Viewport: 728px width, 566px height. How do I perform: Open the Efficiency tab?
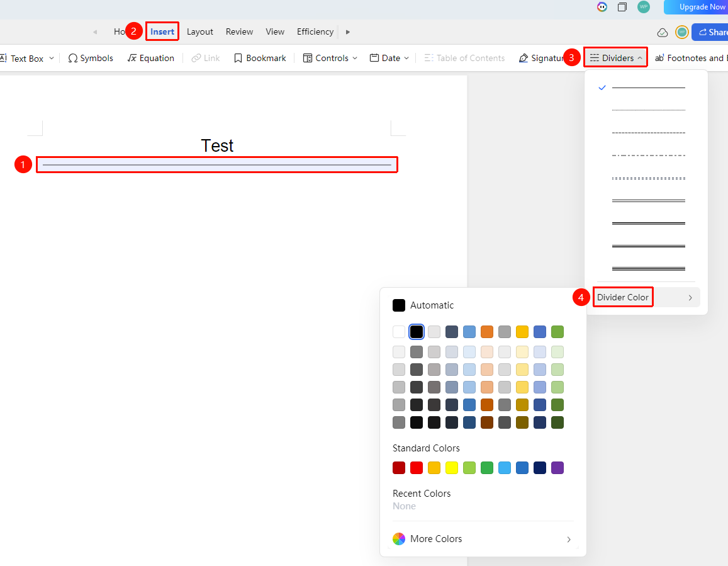315,32
